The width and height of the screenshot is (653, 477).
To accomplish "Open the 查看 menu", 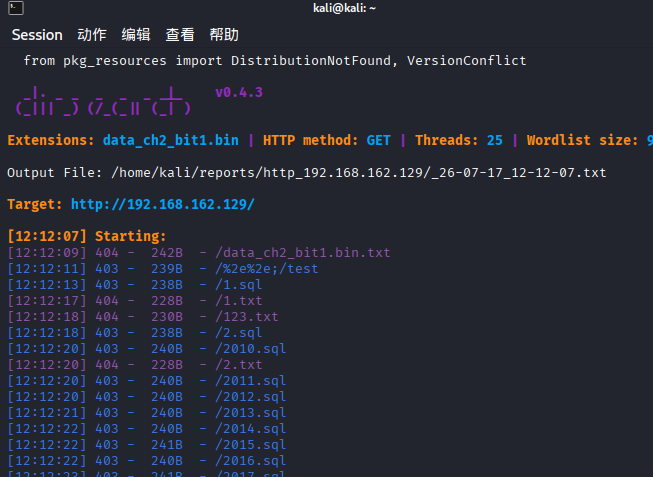I will tap(180, 35).
